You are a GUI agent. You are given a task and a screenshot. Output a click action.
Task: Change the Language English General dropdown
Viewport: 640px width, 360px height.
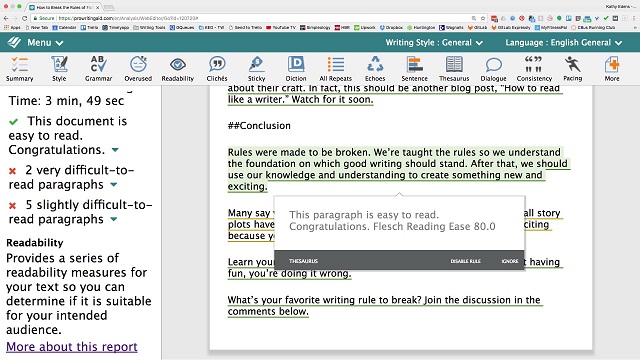pyautogui.click(x=564, y=42)
